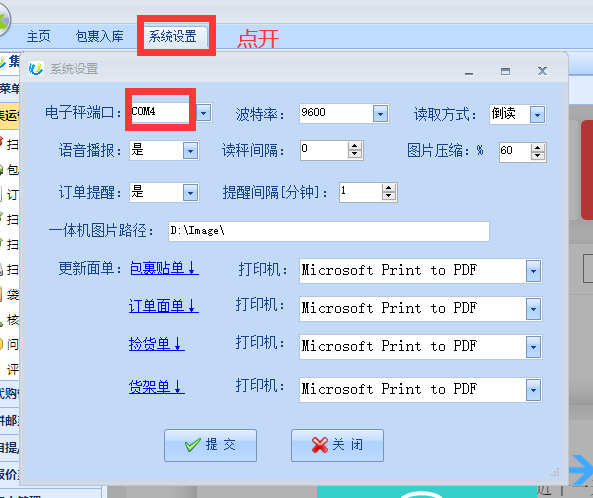Decrease 图片压缩 with its down arrow

coord(537,156)
